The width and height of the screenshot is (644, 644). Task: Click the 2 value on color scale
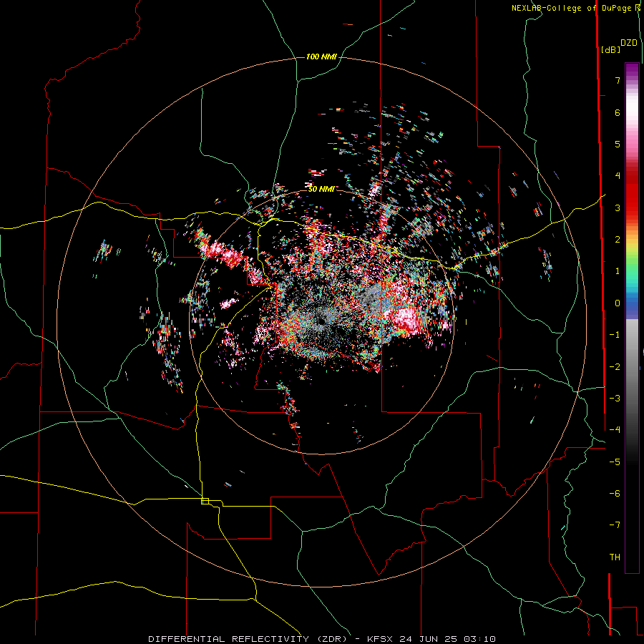(618, 240)
